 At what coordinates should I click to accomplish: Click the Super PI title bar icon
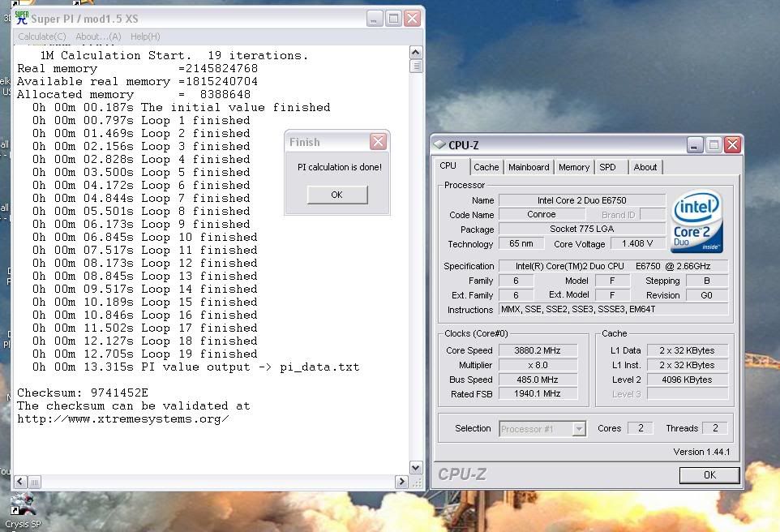point(21,19)
